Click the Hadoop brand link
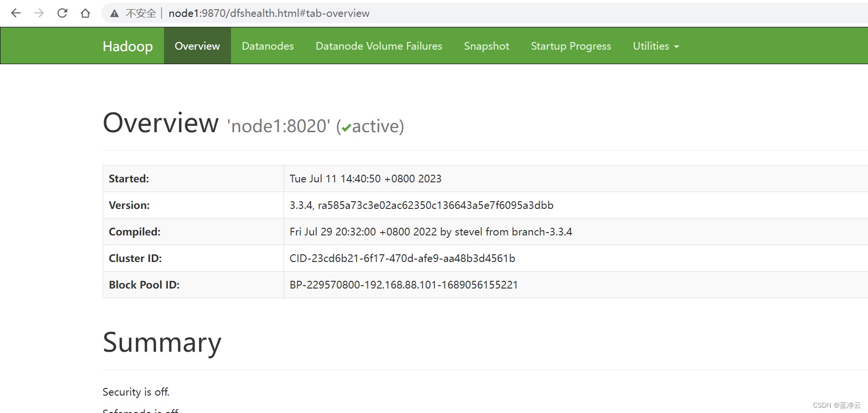The width and height of the screenshot is (868, 413). click(128, 46)
